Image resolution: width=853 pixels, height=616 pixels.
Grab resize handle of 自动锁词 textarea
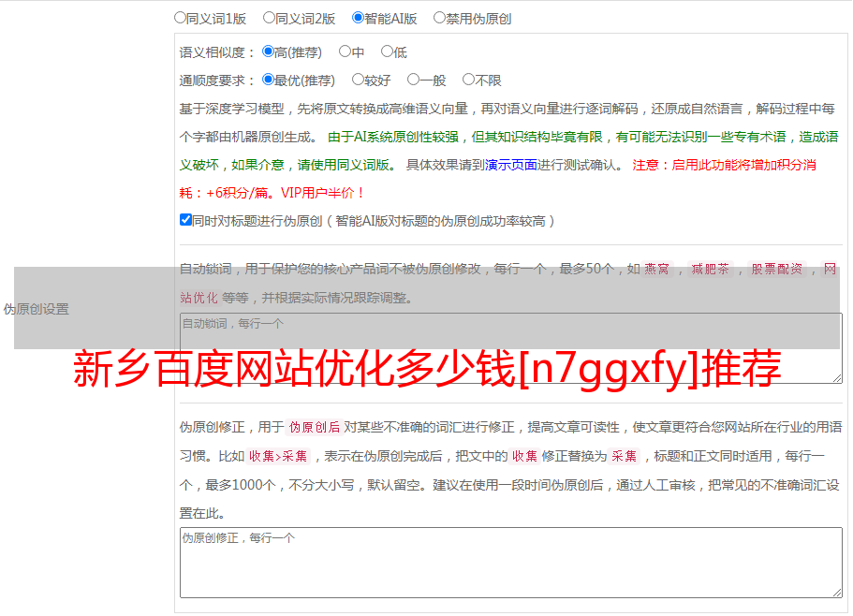point(837,378)
